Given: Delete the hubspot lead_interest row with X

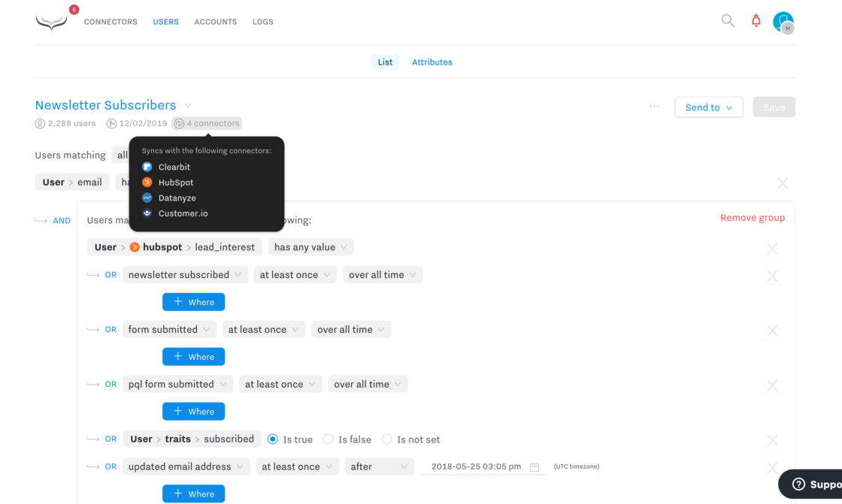Looking at the screenshot, I should [x=772, y=249].
